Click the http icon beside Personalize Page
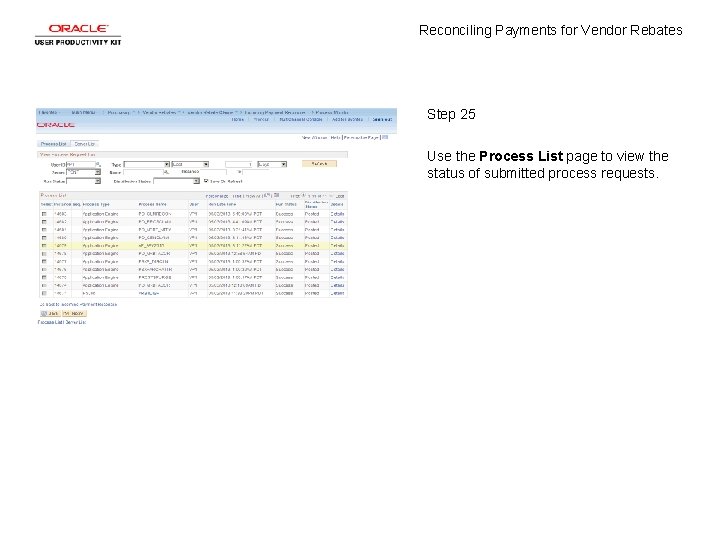This screenshot has width=720, height=540. (385, 137)
